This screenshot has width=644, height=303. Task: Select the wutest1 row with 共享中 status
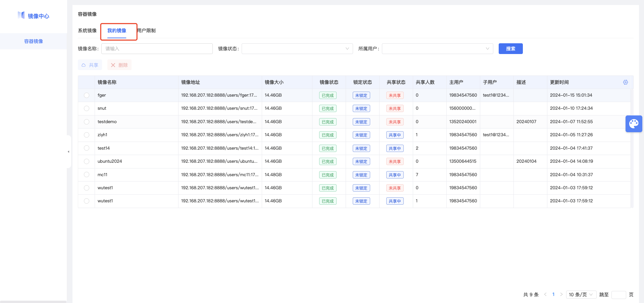click(87, 201)
